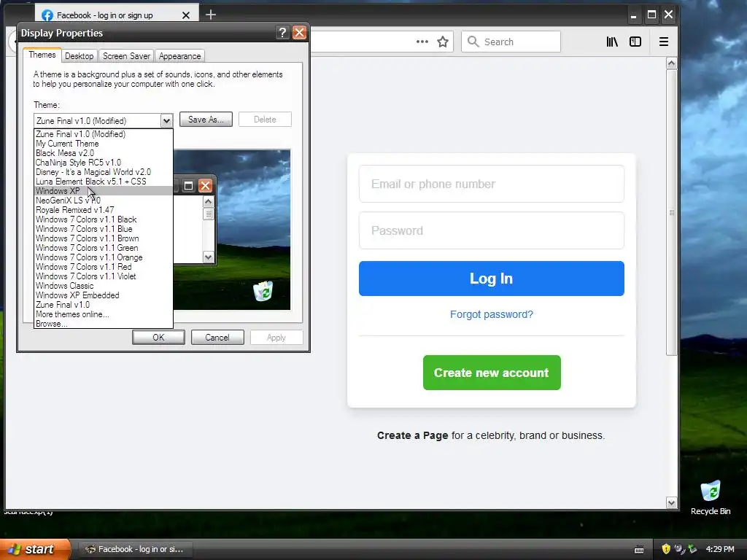The width and height of the screenshot is (747, 560).
Task: Select Black Mesa v2.0 theme
Action: [x=104, y=153]
